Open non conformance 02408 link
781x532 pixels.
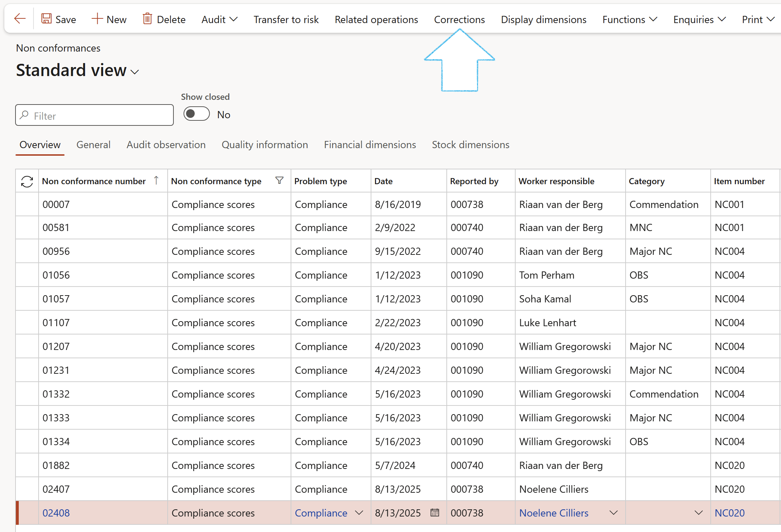(56, 513)
